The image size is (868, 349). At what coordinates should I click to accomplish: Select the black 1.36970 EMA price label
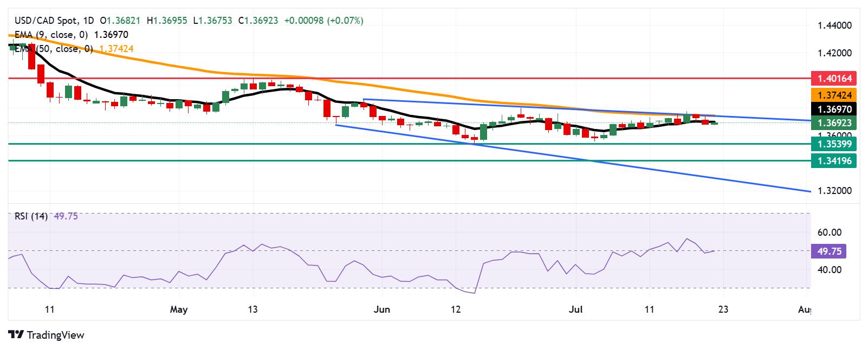point(834,109)
